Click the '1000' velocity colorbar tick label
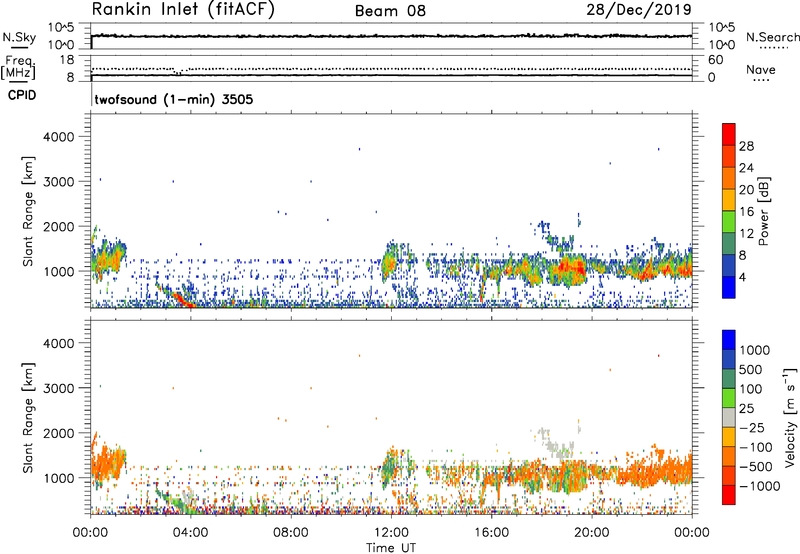The width and height of the screenshot is (800, 554). tap(754, 350)
